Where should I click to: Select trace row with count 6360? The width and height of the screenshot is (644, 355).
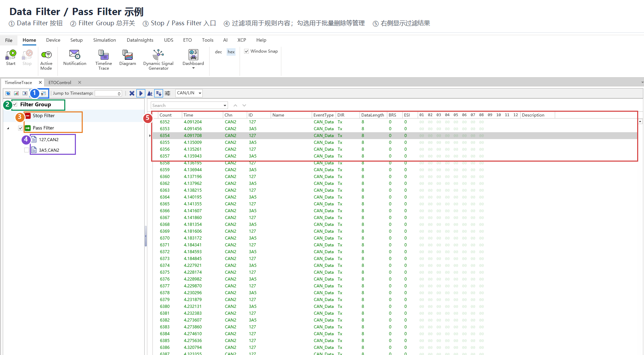395,177
